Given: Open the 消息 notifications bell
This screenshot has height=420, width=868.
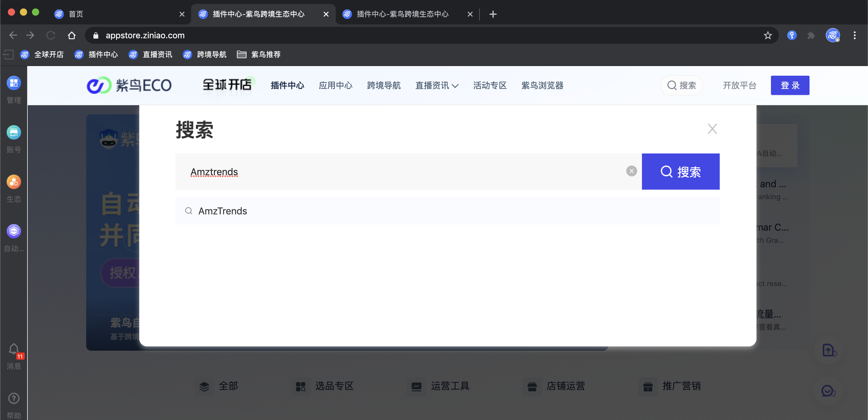Looking at the screenshot, I should click(14, 349).
